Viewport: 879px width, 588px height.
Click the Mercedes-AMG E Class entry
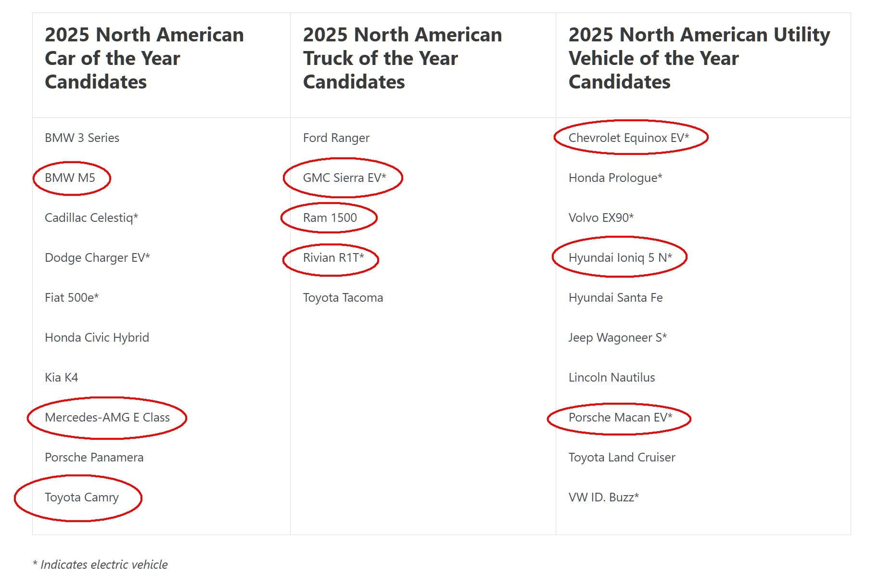point(107,418)
